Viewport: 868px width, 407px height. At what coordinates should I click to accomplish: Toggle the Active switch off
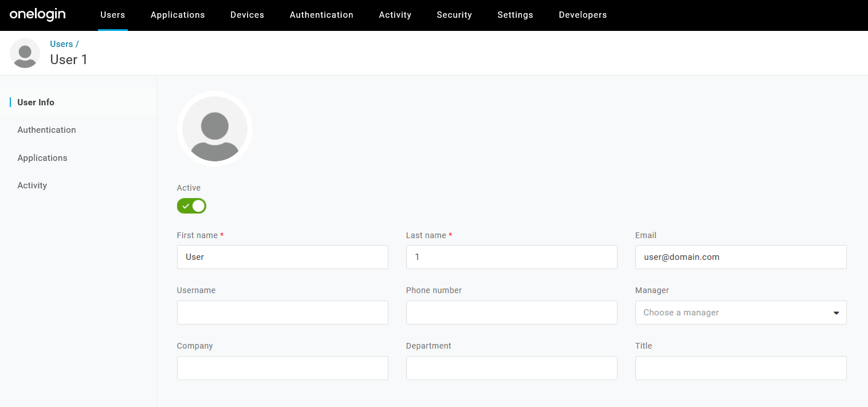191,206
